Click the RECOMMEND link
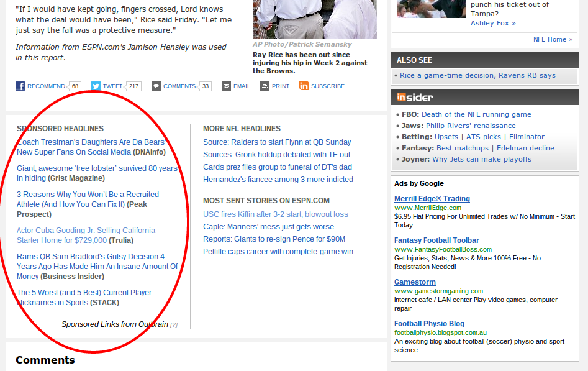This screenshot has height=371, width=588. (x=46, y=86)
